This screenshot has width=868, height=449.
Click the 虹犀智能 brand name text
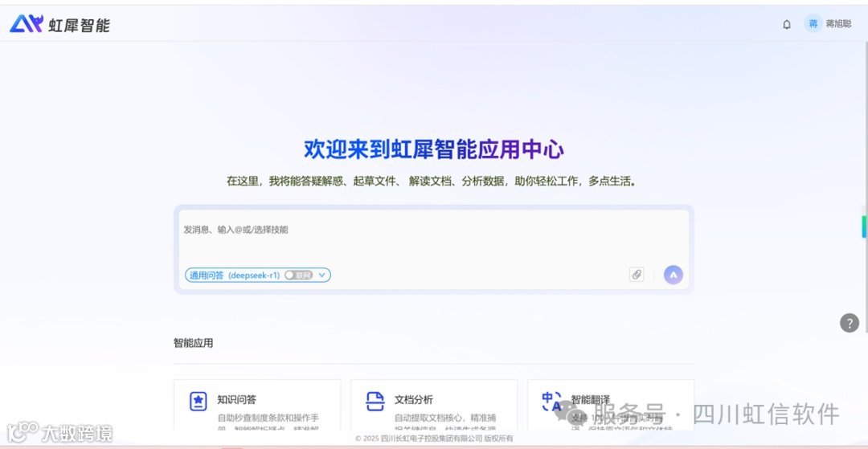pos(79,25)
